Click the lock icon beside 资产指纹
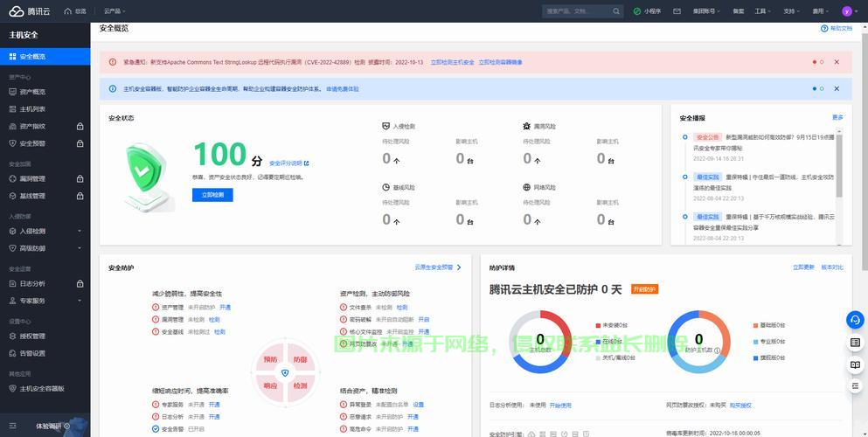Viewport: 868px width, 437px height. [80, 126]
